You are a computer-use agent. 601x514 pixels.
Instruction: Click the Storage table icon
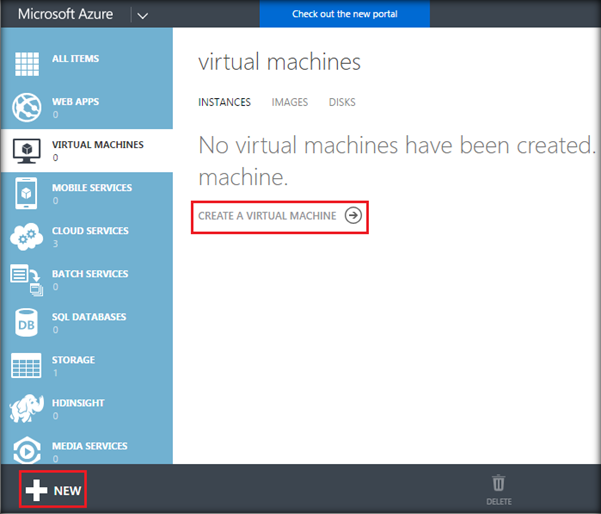coord(26,366)
